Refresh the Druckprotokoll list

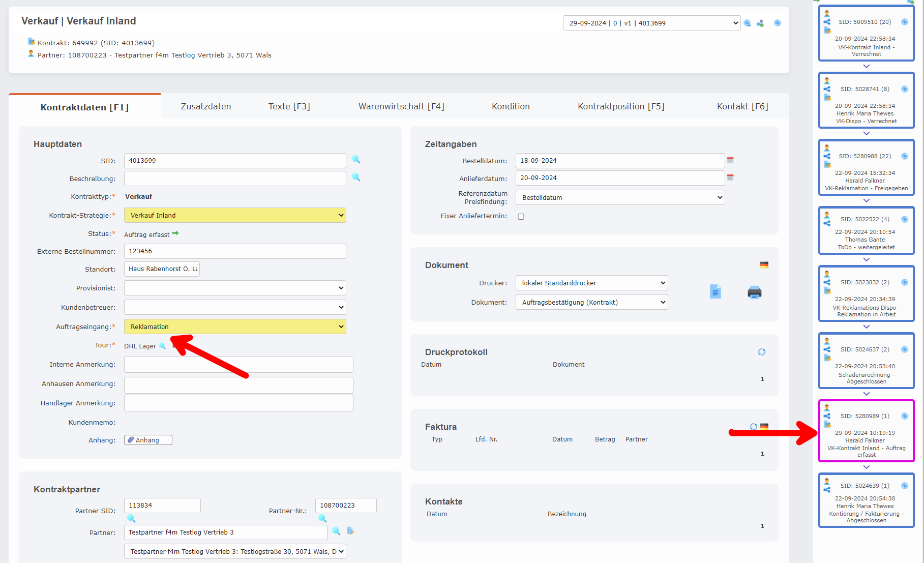click(761, 352)
